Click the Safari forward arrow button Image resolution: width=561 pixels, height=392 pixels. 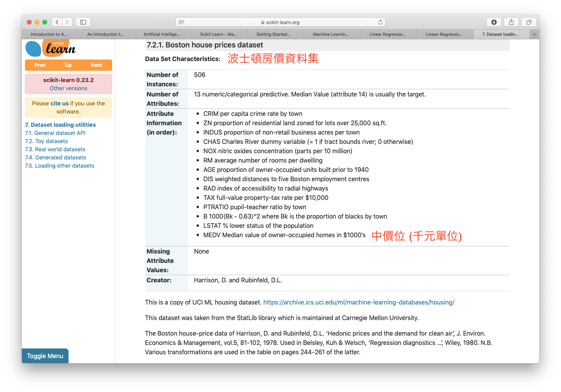[x=67, y=22]
